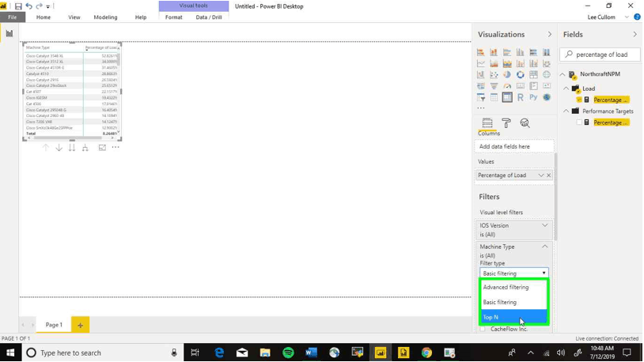Import a custom visual via the ellipsis
644x362 pixels.
(x=481, y=108)
